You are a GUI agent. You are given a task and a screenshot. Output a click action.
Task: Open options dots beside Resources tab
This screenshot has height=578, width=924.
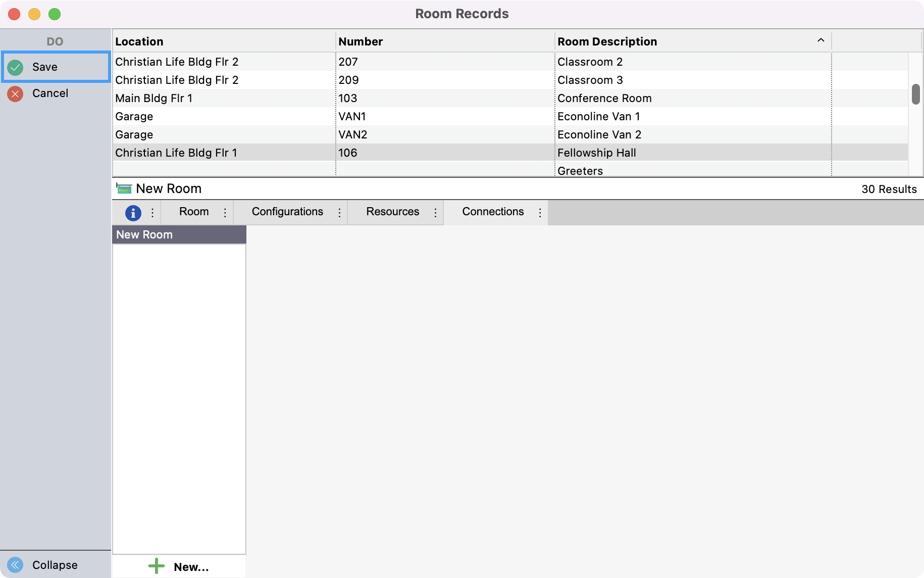pos(435,213)
